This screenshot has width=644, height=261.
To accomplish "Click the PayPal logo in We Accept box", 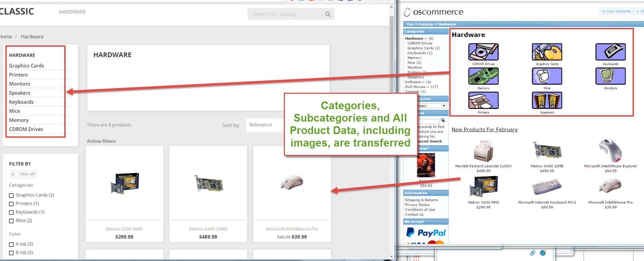I will (426, 232).
